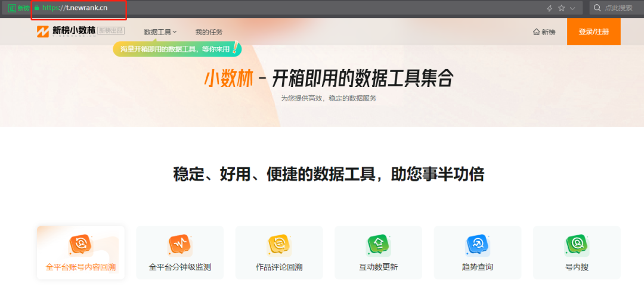Viewport: 644px width, 293px height.
Task: Select the 号内搜 label
Action: coord(577,267)
